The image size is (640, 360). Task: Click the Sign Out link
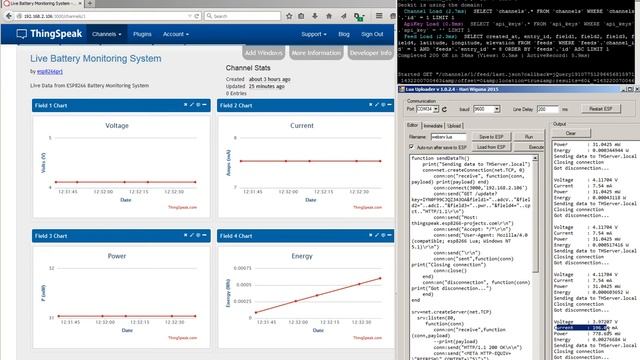pos(372,34)
